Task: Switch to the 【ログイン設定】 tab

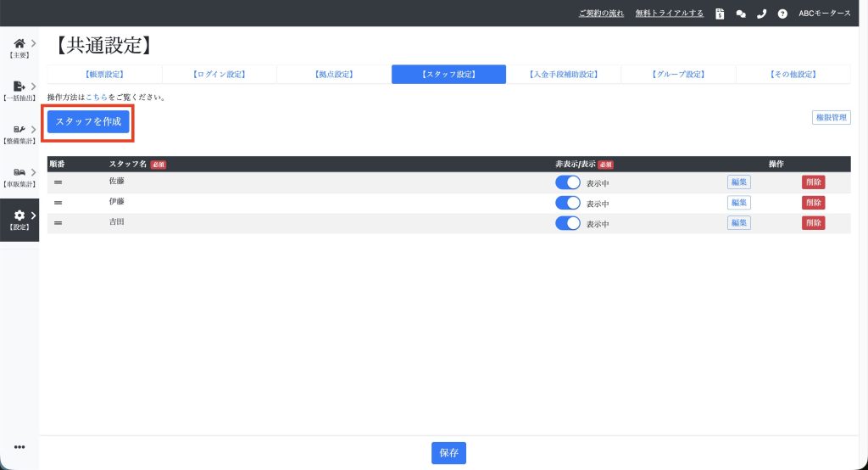Action: (219, 75)
